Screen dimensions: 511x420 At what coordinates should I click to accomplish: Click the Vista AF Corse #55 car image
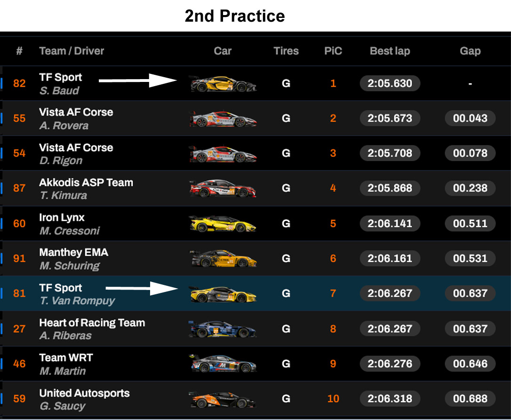coord(223,119)
